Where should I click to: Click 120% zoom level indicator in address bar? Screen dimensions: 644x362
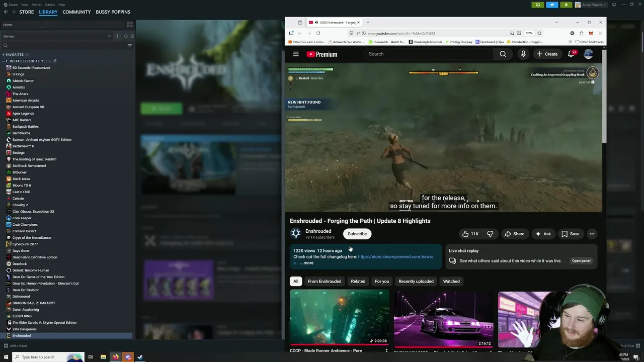tap(529, 33)
